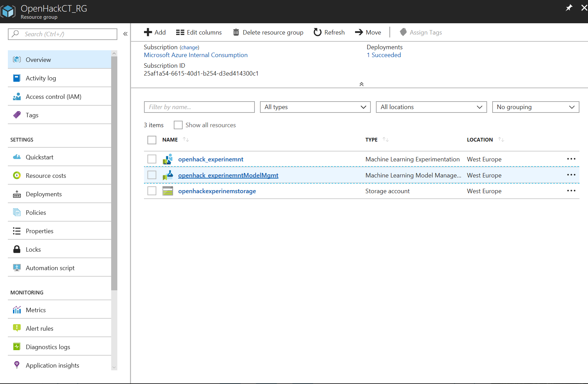The image size is (588, 384).
Task: Sort resources by LOCATION column arrows
Action: click(501, 140)
